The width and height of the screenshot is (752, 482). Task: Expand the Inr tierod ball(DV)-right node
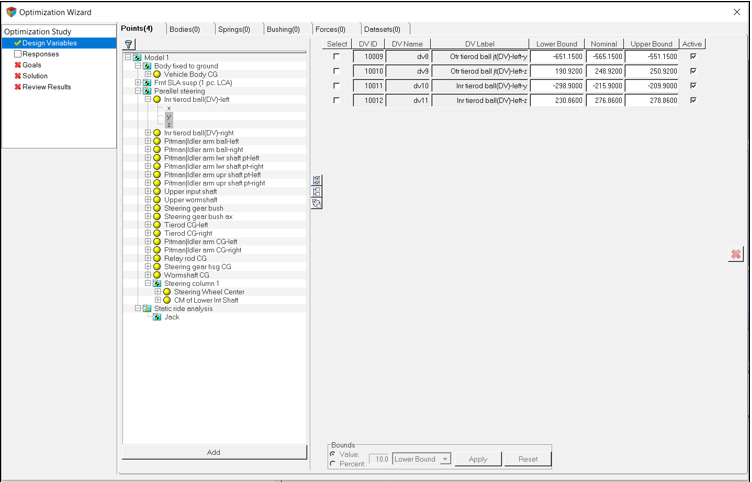point(148,133)
